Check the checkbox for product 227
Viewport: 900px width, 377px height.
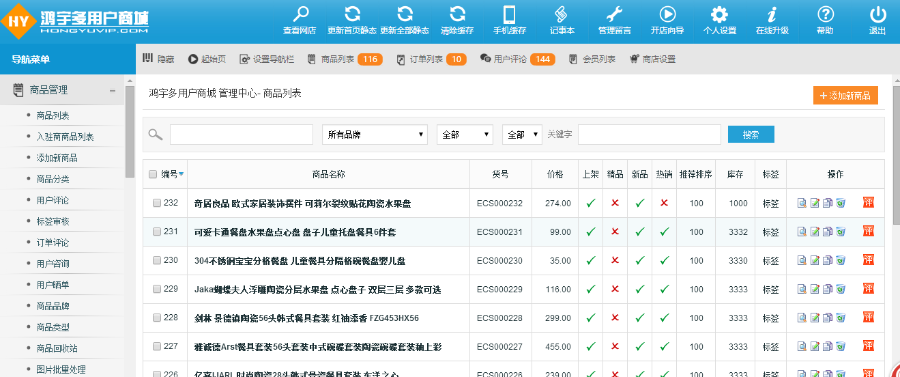coord(157,347)
